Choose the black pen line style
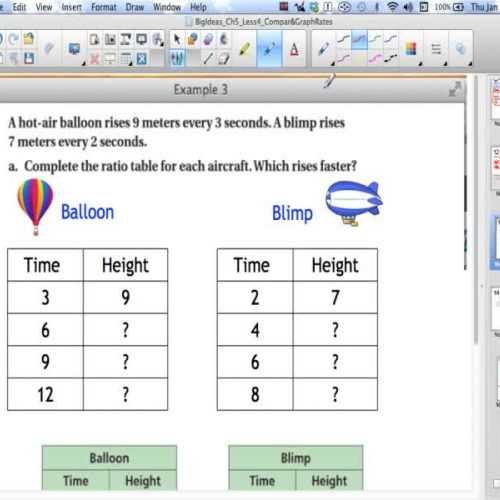Image resolution: width=500 pixels, height=500 pixels. coord(343,39)
